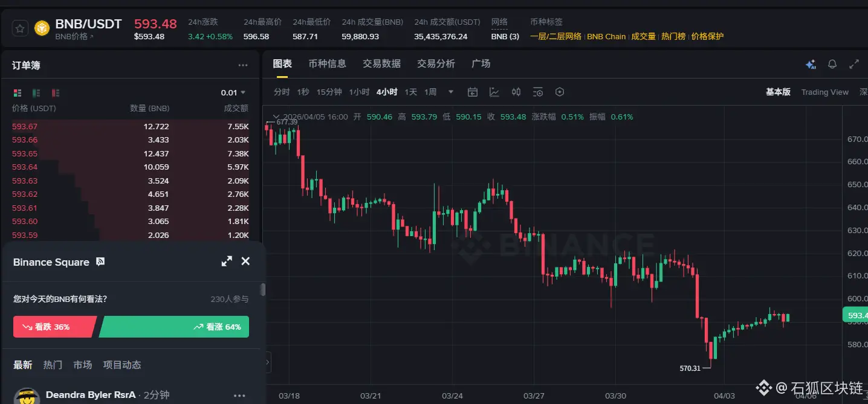This screenshot has width=868, height=404.
Task: Switch to 广场 tab
Action: point(481,63)
